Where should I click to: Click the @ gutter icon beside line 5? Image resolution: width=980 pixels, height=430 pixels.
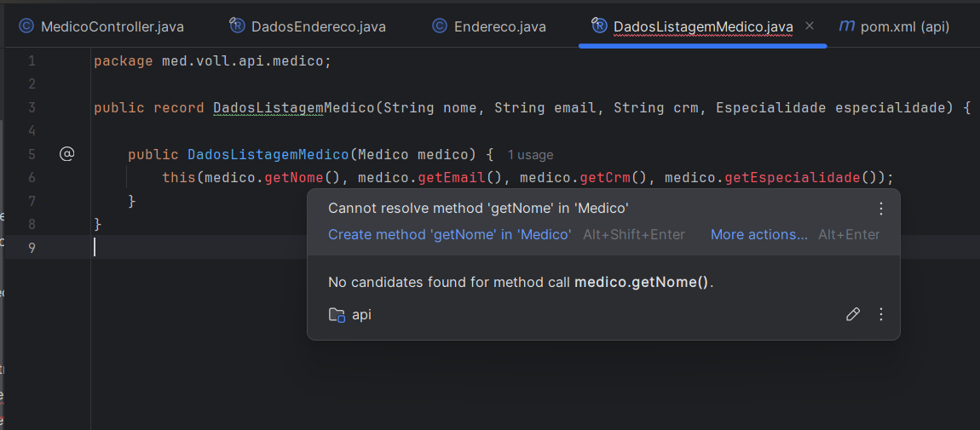[67, 154]
